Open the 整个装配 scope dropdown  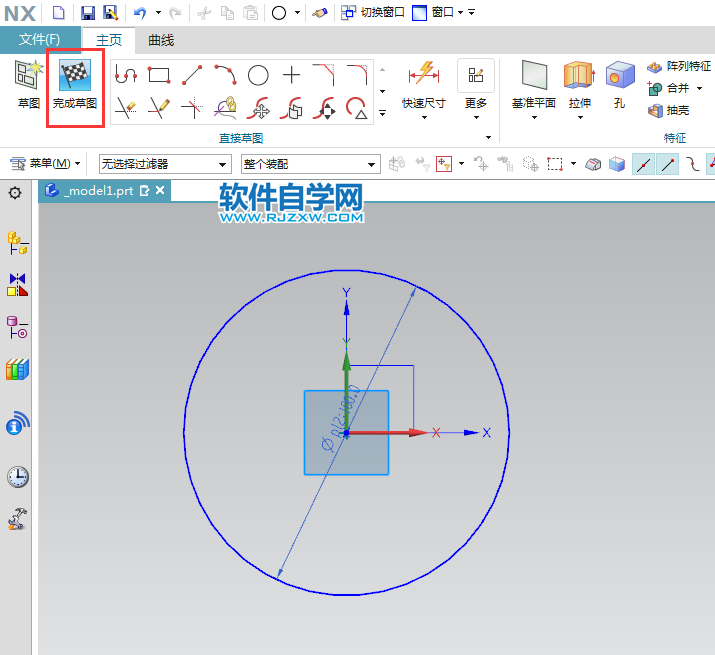(310, 164)
